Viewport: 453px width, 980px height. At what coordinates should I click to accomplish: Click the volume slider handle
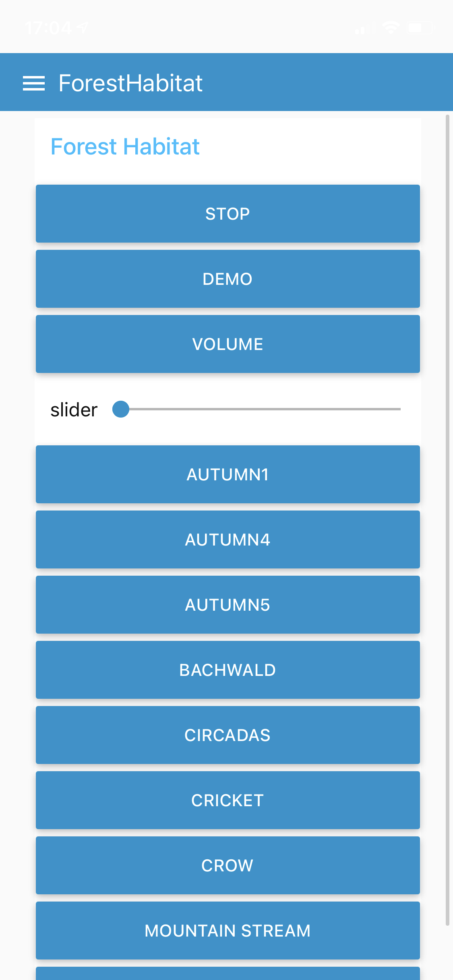click(x=121, y=409)
